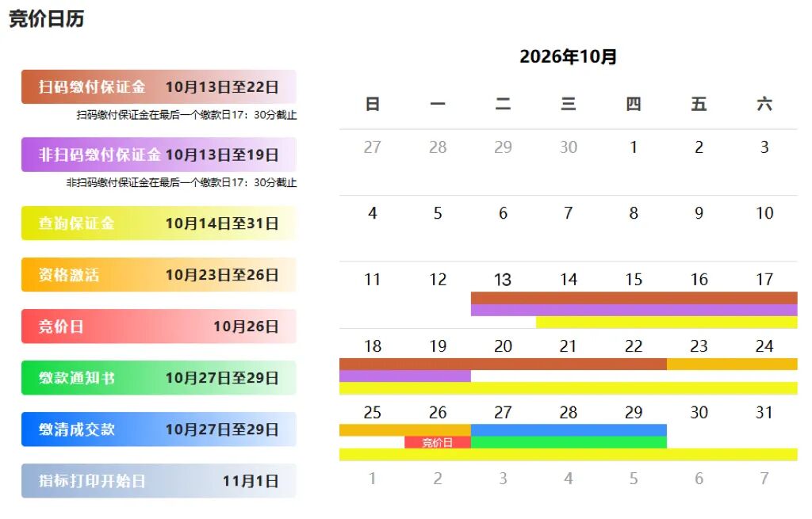This screenshot has width=812, height=519.
Task: Click the 10月14日至31日 date range text
Action: coord(222,223)
